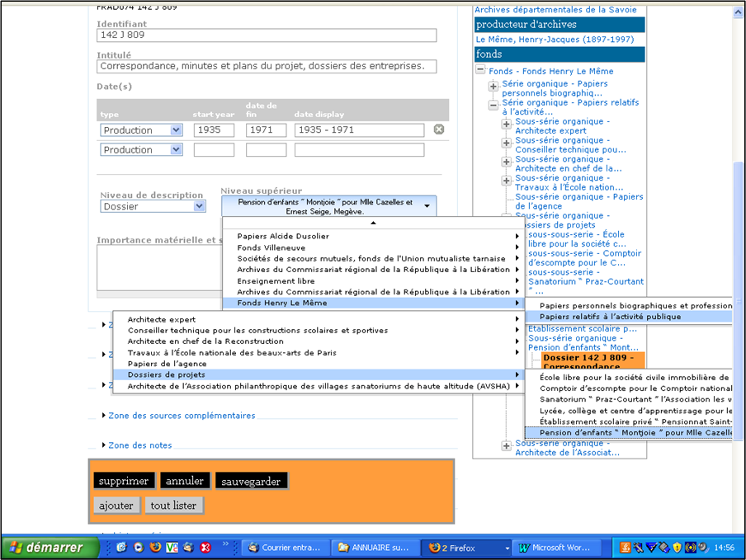Click the ajouter button
Viewport: 746px width, 560px height.
pyautogui.click(x=116, y=506)
